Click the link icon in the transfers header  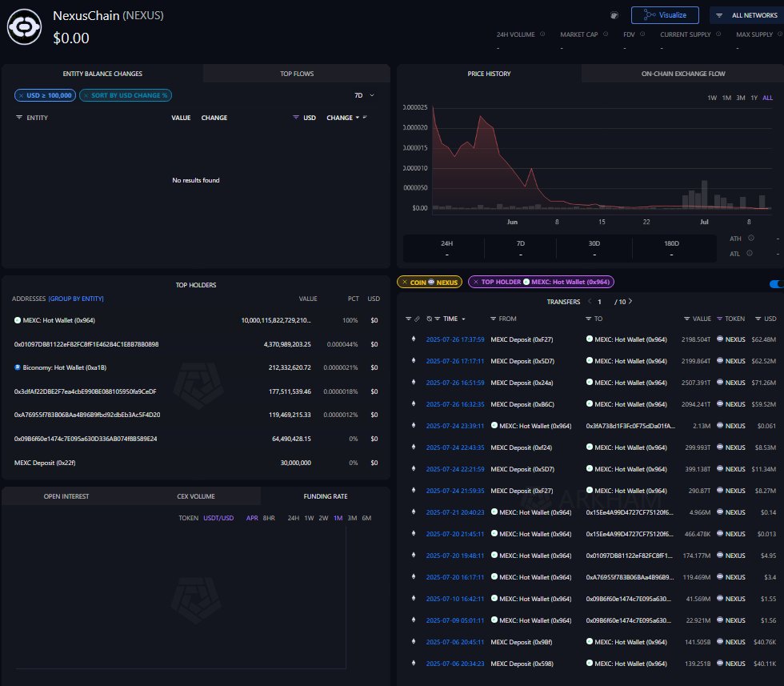tap(417, 319)
